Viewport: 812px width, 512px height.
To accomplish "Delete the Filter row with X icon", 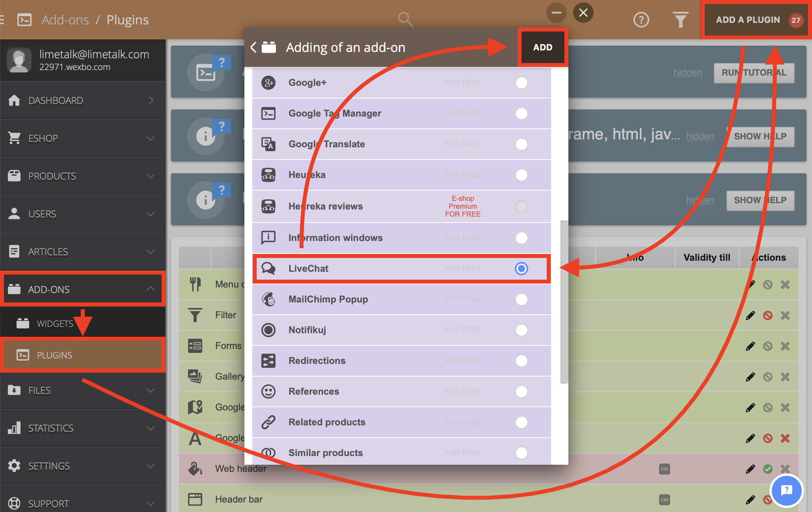I will tap(785, 315).
